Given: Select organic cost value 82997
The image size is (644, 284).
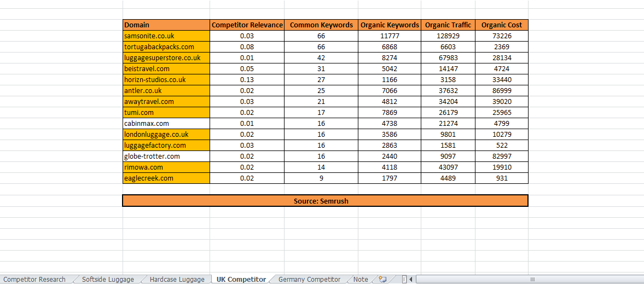Looking at the screenshot, I should click(502, 156).
